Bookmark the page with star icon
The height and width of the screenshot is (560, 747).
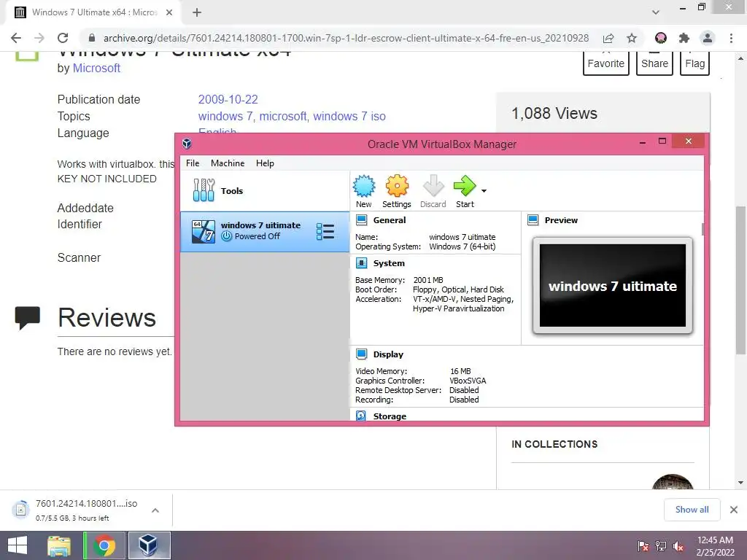[x=632, y=38]
